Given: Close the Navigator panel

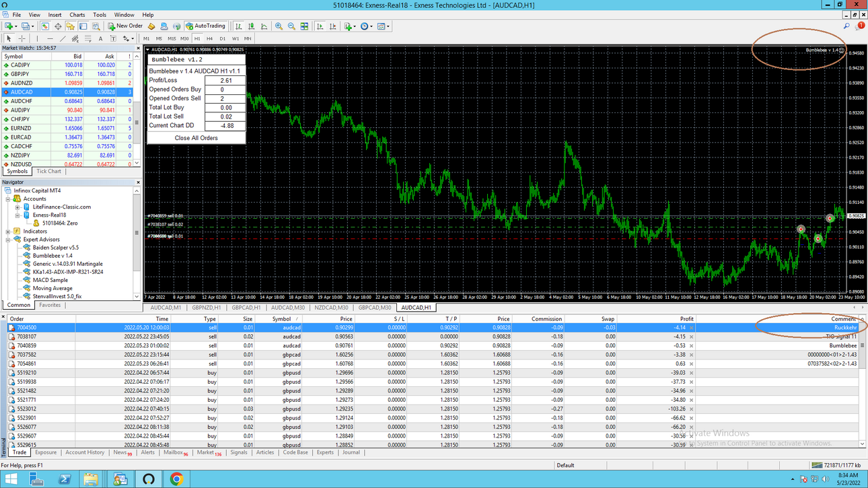Looking at the screenshot, I should (137, 182).
